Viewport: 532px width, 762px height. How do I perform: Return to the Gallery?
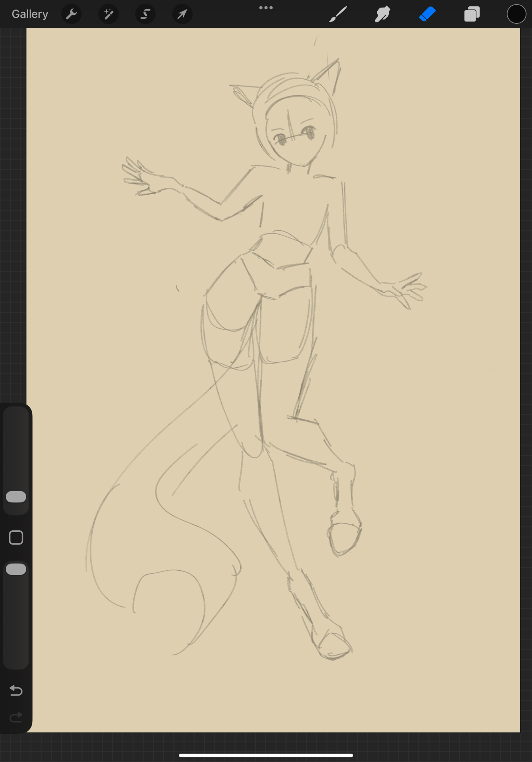(x=30, y=14)
